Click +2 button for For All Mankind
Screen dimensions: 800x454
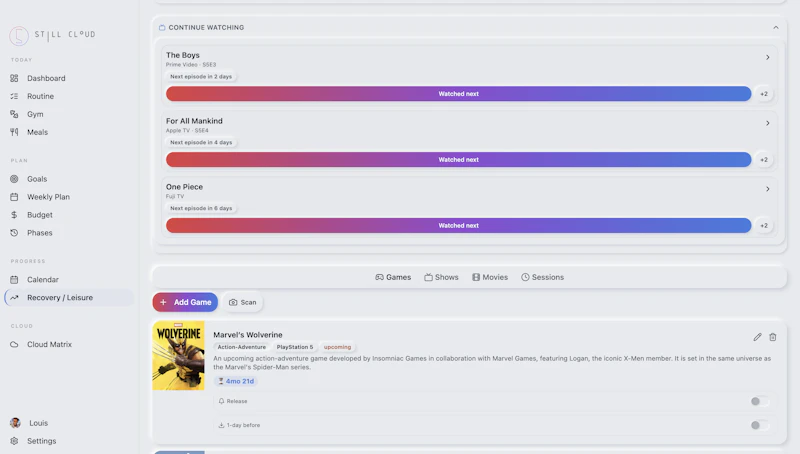764,160
